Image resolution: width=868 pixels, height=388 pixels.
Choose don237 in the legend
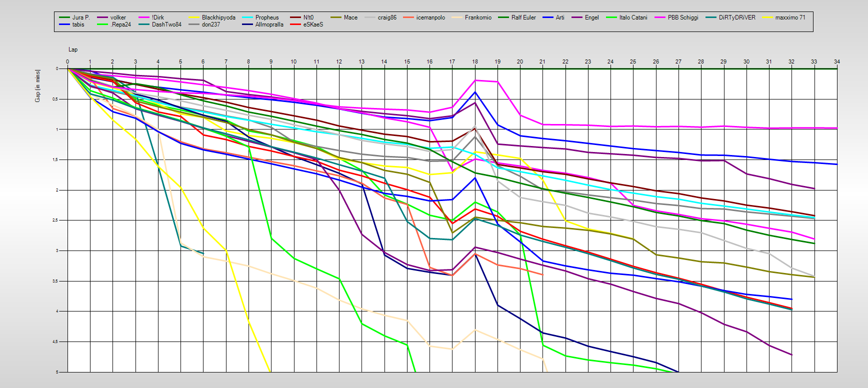(x=211, y=24)
